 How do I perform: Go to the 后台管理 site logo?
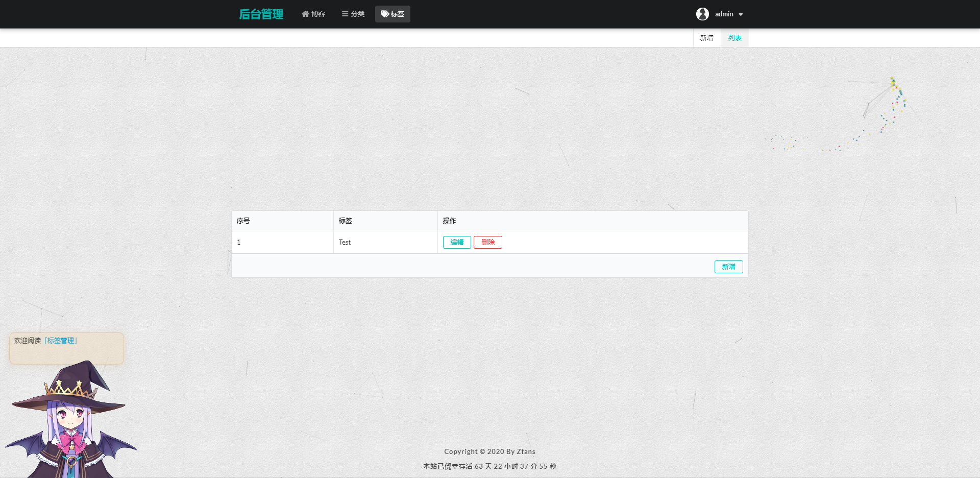(261, 14)
